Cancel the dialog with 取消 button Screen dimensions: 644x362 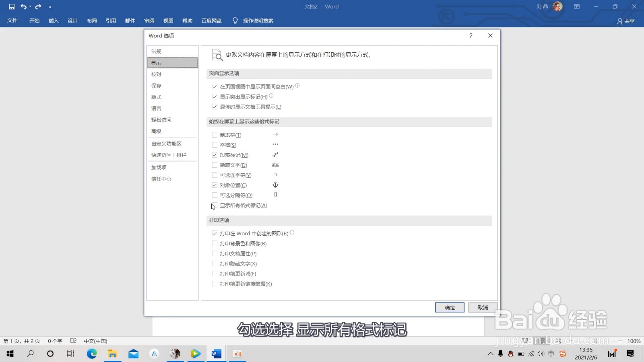click(x=483, y=307)
